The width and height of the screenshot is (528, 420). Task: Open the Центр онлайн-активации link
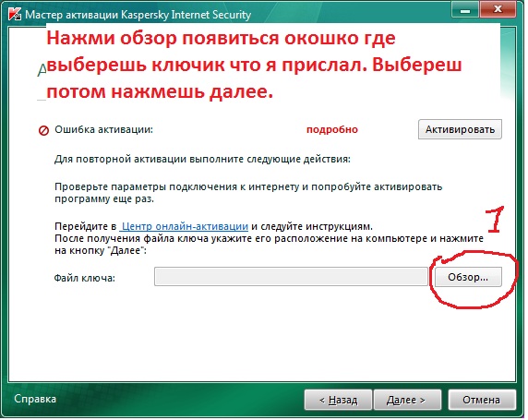[185, 226]
